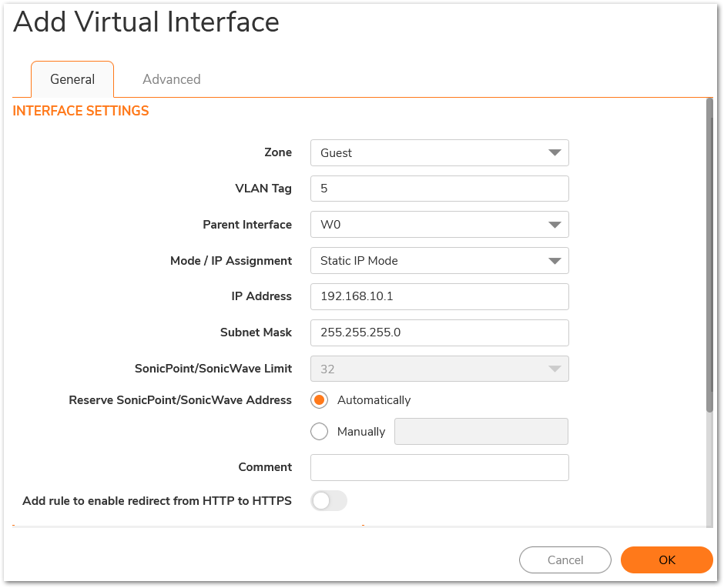Click the Comment text field
The width and height of the screenshot is (724, 588).
(x=440, y=467)
